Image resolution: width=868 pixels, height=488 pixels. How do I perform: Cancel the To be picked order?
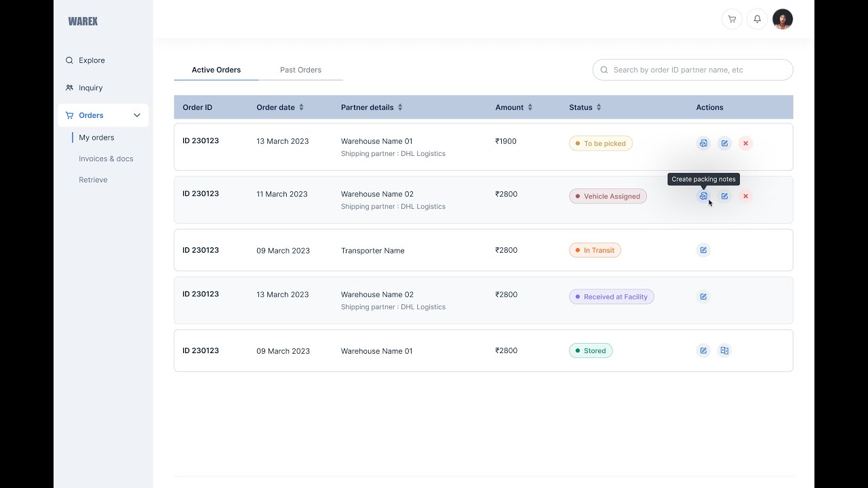745,144
